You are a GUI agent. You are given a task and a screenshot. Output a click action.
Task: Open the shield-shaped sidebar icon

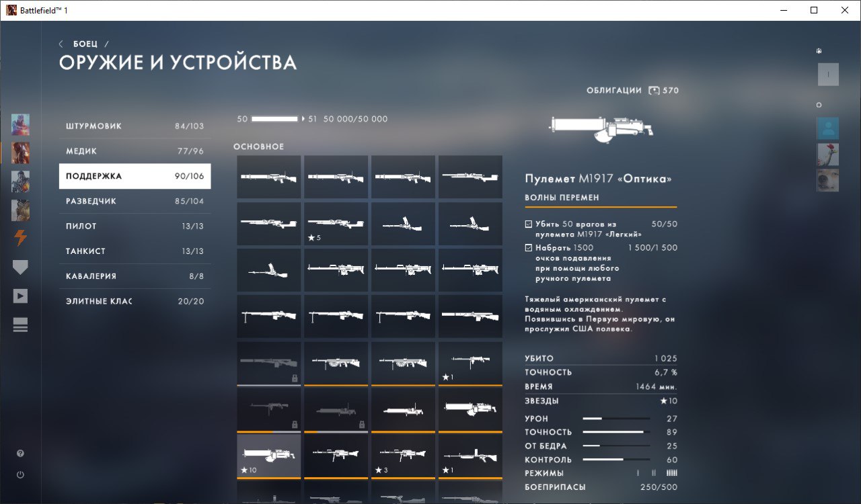coord(20,267)
